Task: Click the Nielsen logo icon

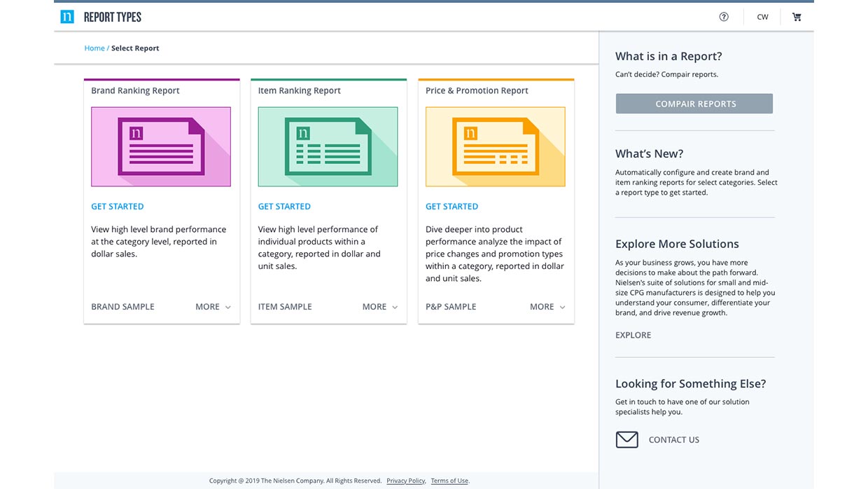Action: pos(67,17)
